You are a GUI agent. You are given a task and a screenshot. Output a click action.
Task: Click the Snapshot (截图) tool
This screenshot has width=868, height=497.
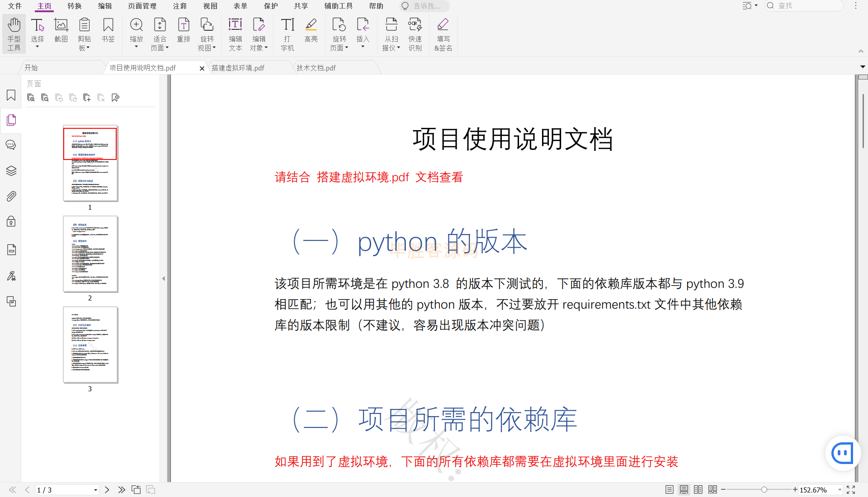(61, 31)
